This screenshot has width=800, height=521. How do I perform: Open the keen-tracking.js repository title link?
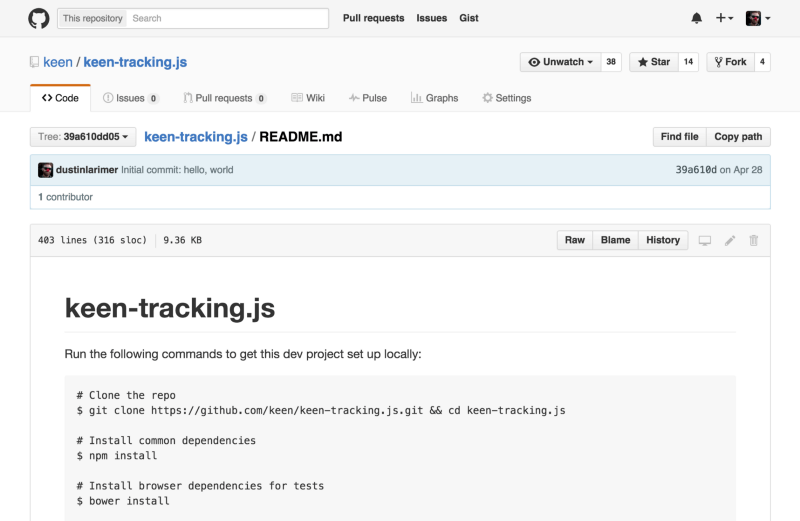[135, 62]
